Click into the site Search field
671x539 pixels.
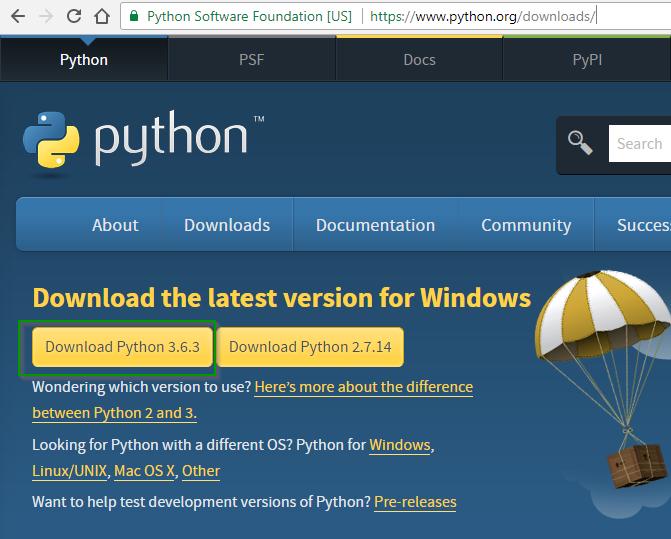[x=640, y=144]
